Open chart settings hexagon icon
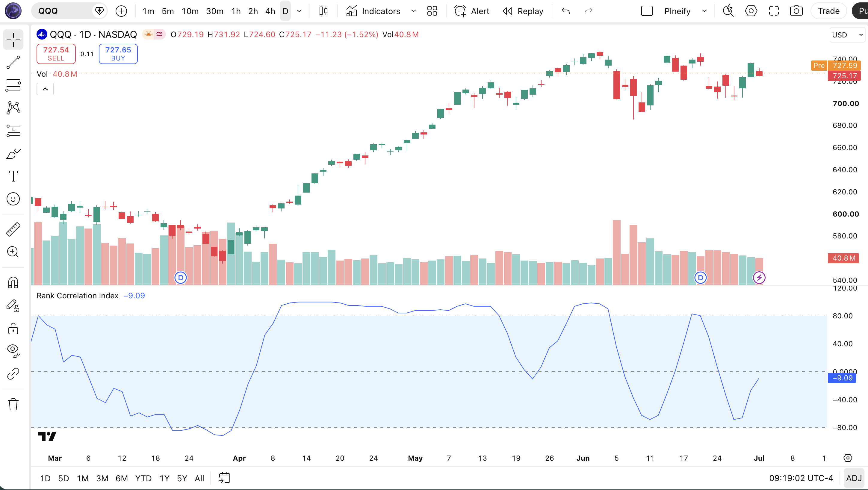 pyautogui.click(x=751, y=11)
